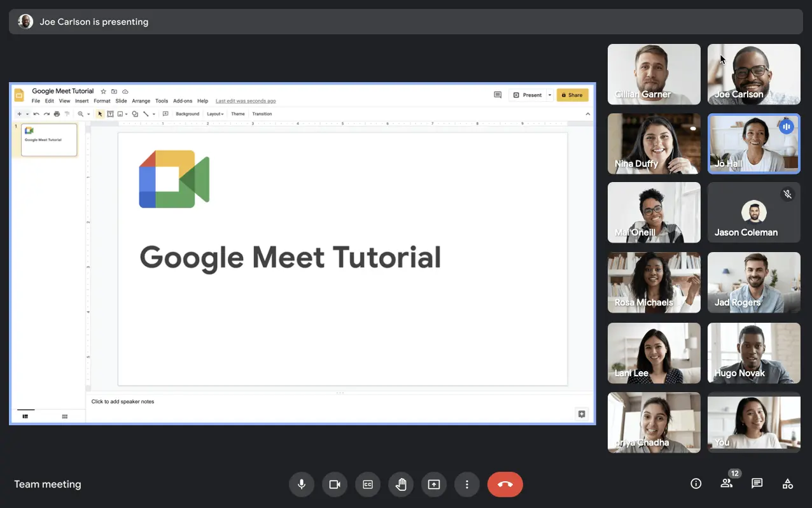Open the Edit menu in Slides
The image size is (812, 508).
49,101
